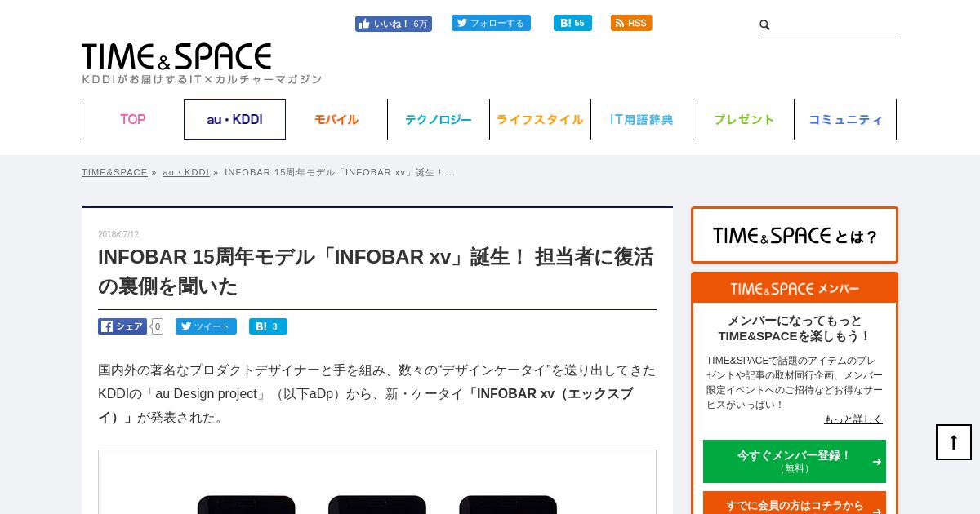This screenshot has width=980, height=514.
Task: Click the Twitter フォローする button in header
Action: [491, 23]
